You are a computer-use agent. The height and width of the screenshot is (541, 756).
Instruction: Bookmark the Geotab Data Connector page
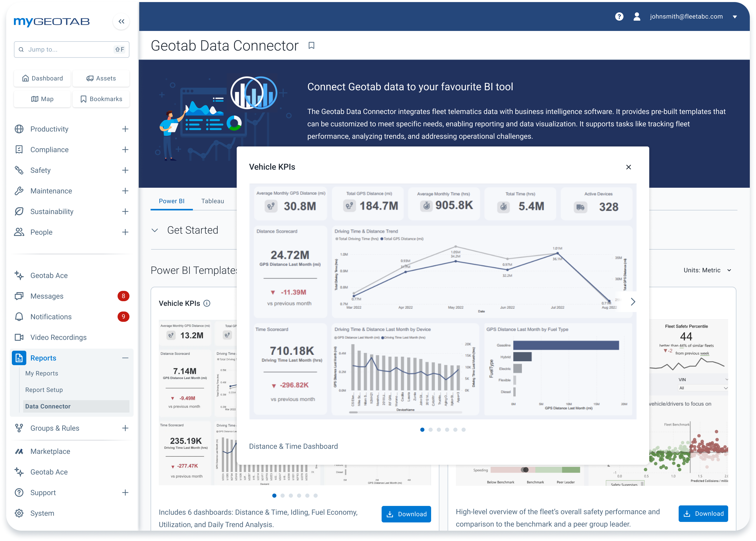[311, 46]
